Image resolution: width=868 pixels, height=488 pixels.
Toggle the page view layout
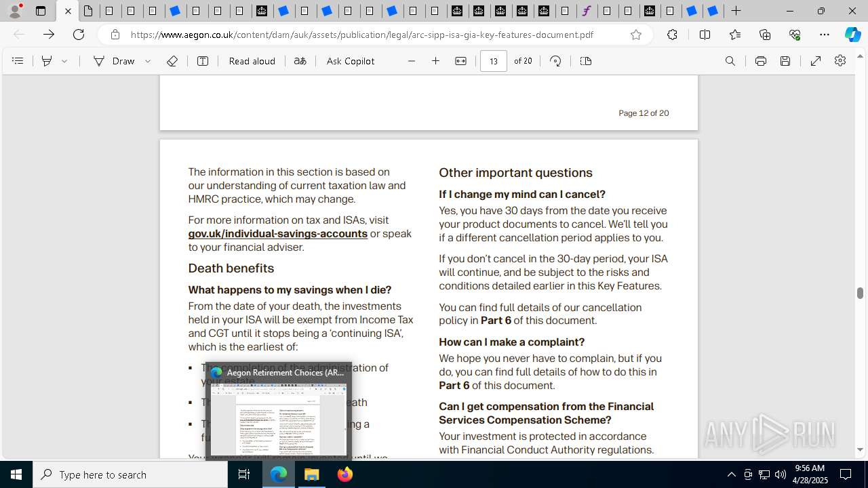point(586,61)
